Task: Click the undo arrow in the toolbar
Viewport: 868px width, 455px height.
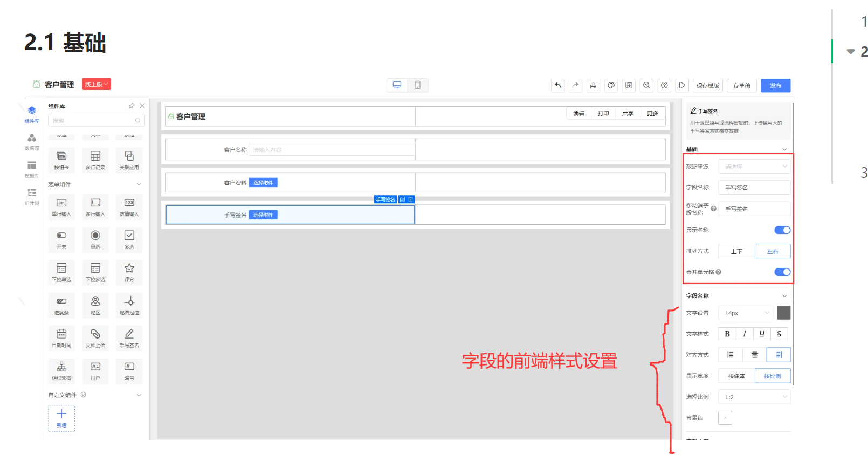Action: pyautogui.click(x=558, y=85)
